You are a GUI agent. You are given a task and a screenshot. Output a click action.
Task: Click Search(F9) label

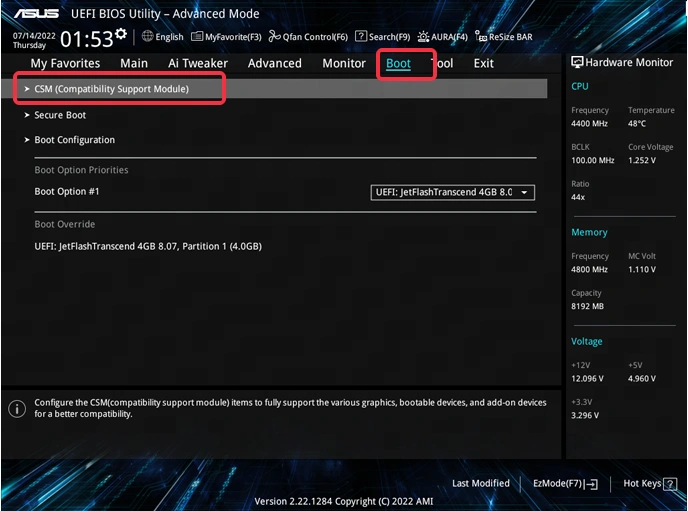(x=389, y=37)
